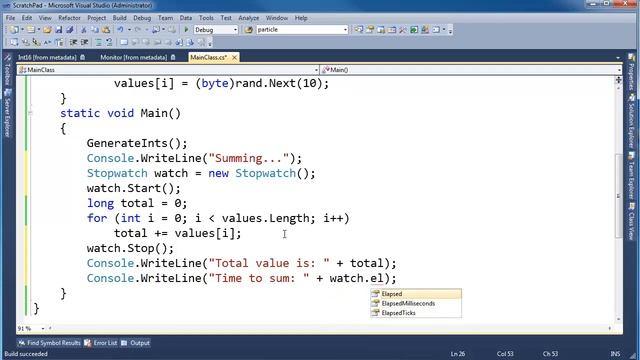
Task: Click the Save All toolbar icon
Action: click(70, 30)
